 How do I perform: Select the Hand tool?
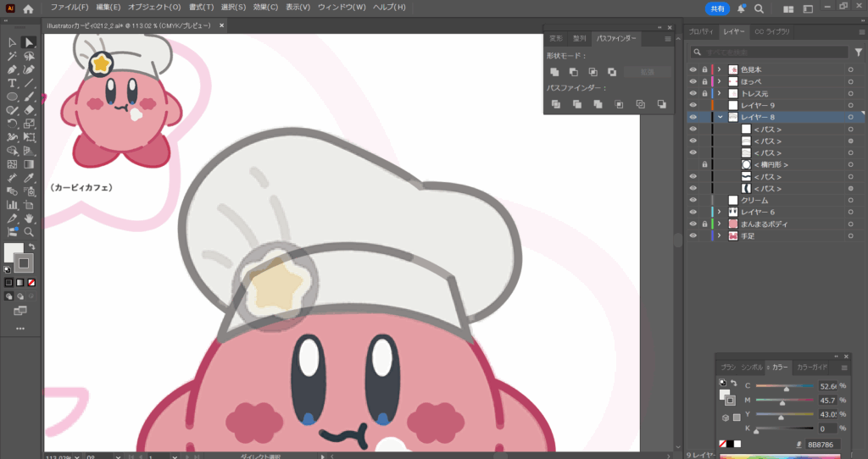[x=29, y=218]
